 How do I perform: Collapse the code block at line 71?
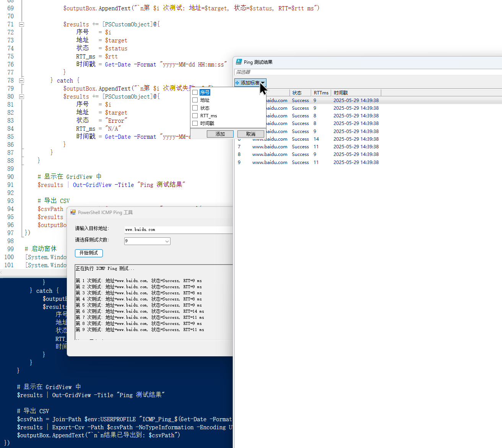tap(21, 24)
